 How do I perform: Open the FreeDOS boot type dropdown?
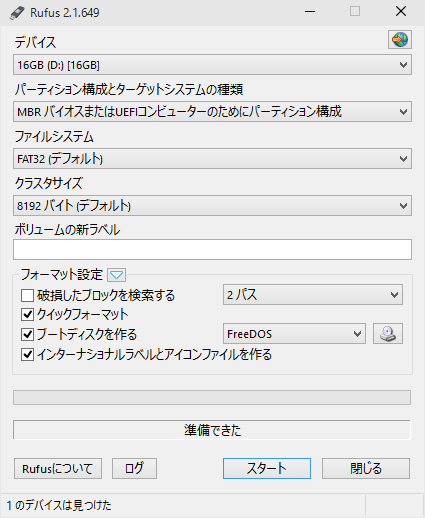[x=294, y=334]
